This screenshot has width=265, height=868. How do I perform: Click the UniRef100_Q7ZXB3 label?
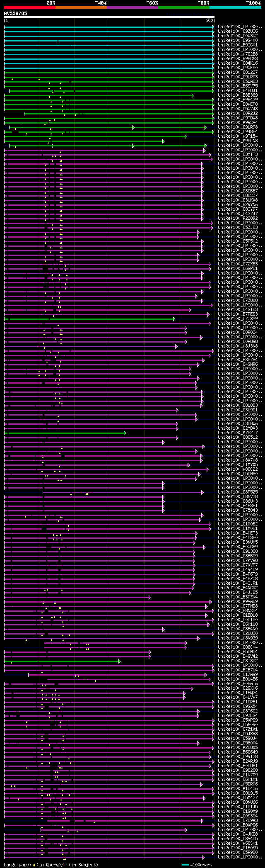coord(238,264)
